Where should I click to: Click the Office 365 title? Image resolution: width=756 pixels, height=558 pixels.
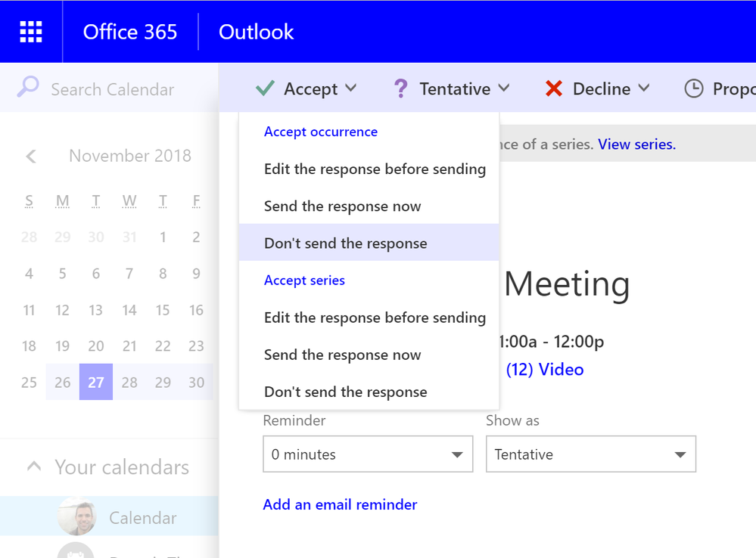click(130, 32)
